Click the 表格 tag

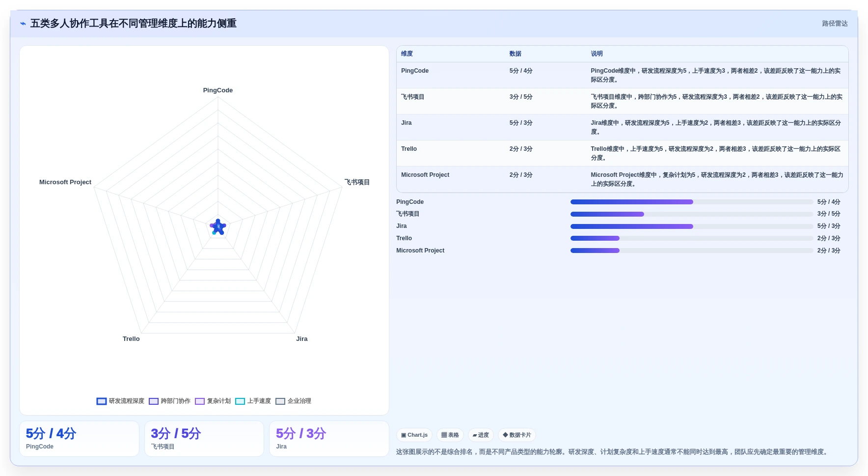(450, 435)
